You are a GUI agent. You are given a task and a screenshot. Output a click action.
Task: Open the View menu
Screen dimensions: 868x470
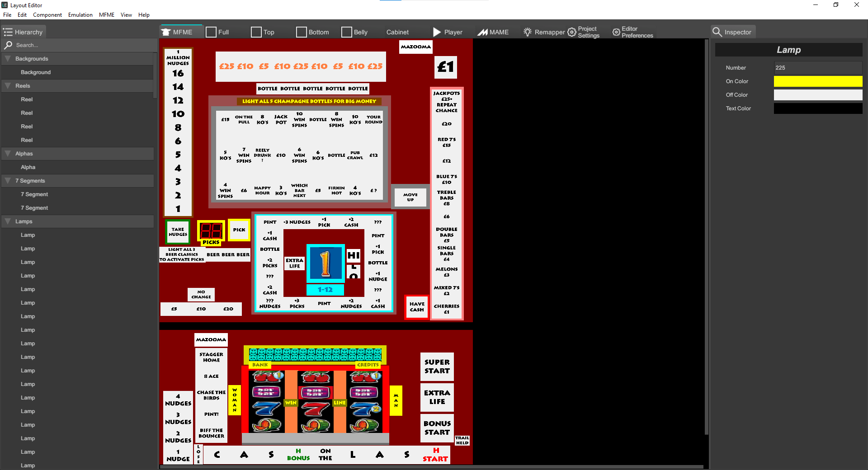click(126, 15)
